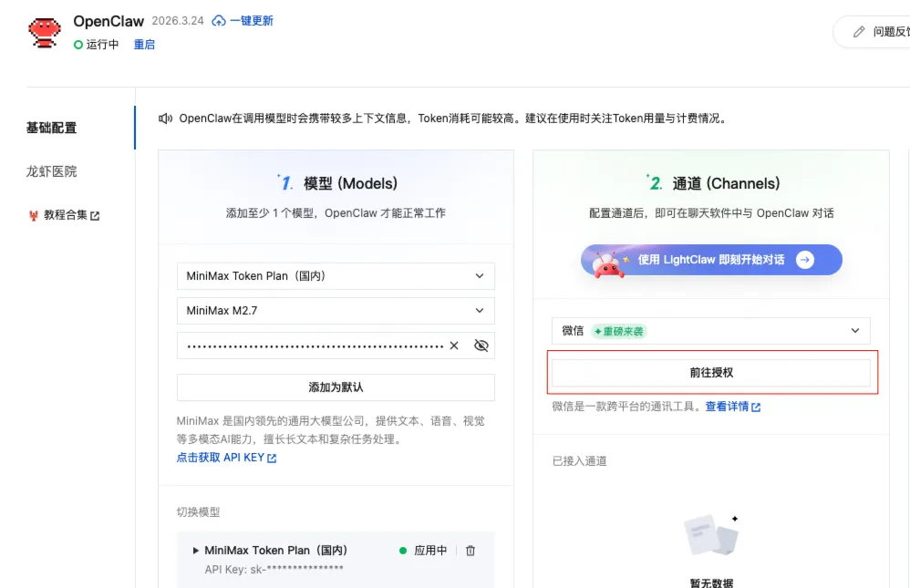Open the 查看详情 link
This screenshot has height=588, width=910.
[732, 407]
